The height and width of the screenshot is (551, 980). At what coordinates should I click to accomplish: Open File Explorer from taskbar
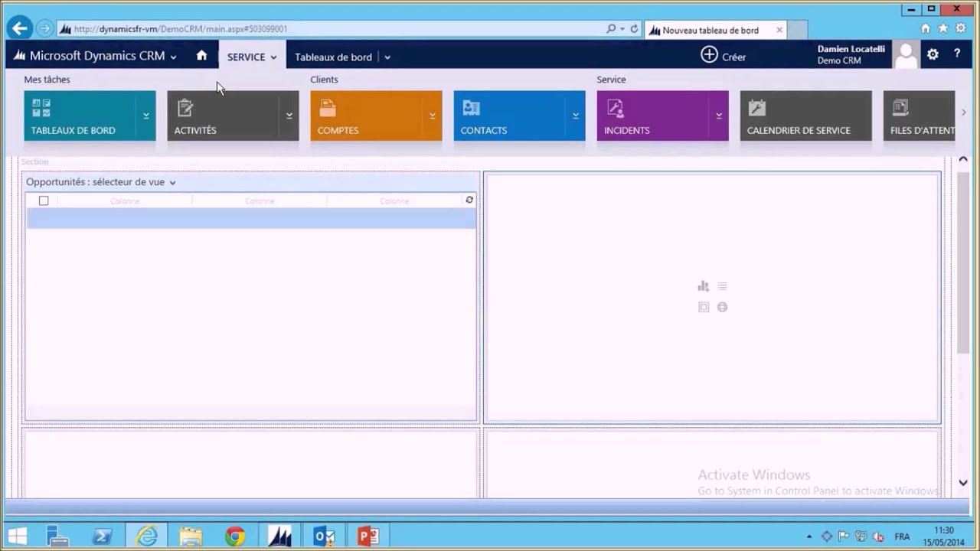tap(191, 536)
